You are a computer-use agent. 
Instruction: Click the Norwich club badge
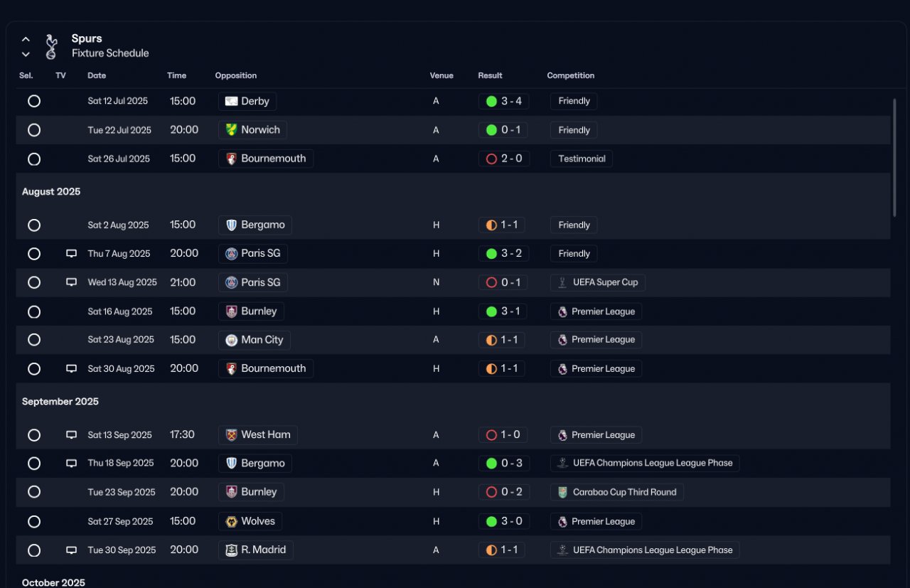pos(231,130)
